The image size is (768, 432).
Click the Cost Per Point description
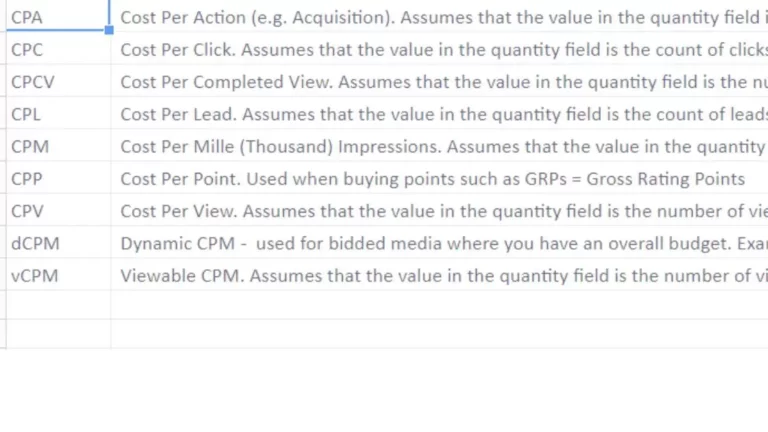[x=432, y=179]
